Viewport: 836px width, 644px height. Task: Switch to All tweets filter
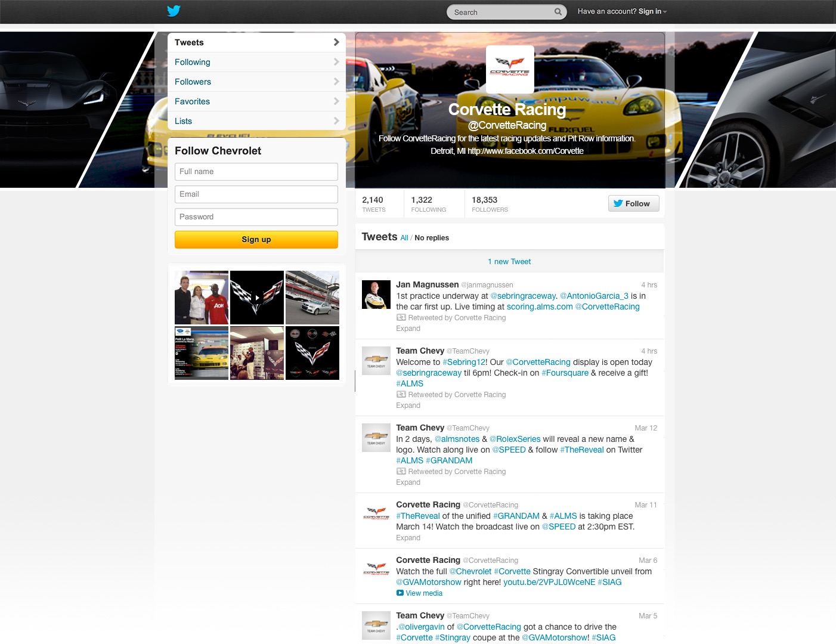click(404, 238)
